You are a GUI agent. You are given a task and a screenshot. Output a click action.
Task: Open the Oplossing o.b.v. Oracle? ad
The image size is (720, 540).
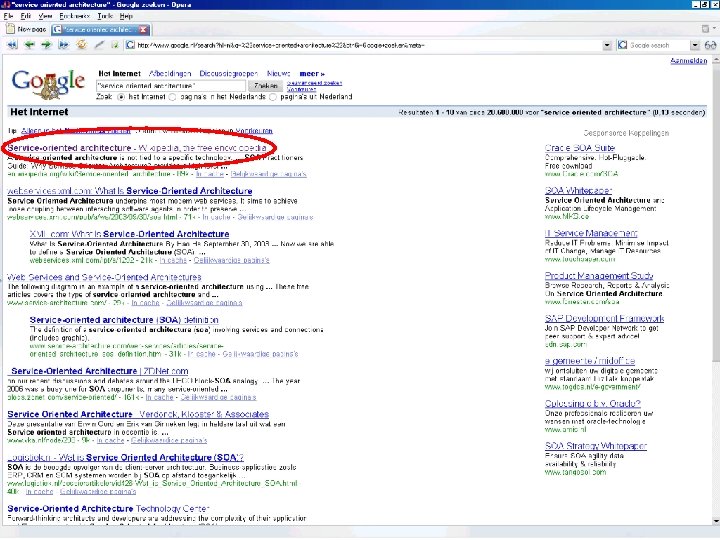(x=592, y=403)
